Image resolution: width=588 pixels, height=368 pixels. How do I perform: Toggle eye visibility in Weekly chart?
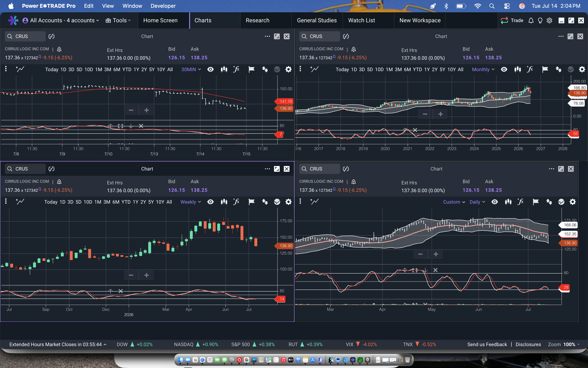210,202
